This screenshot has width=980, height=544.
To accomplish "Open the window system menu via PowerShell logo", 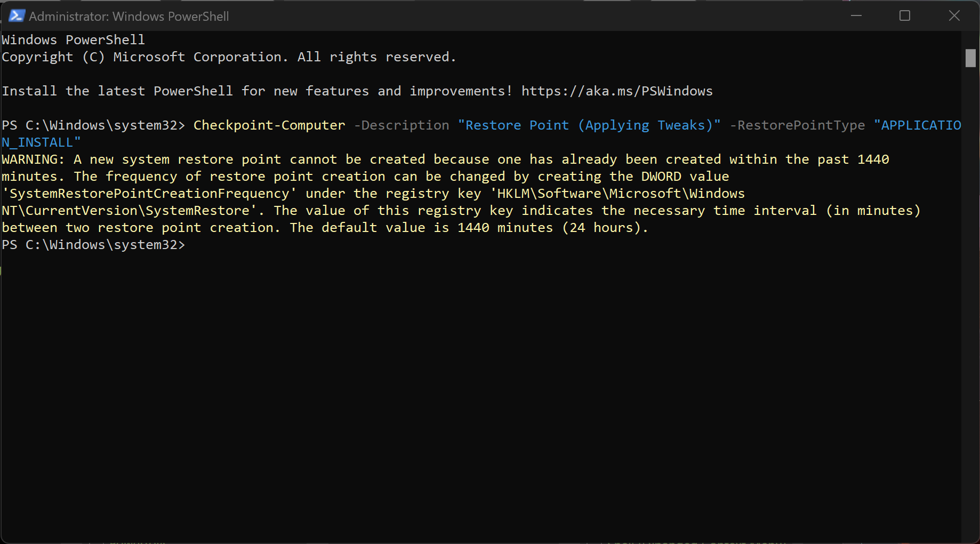I will 17,15.
